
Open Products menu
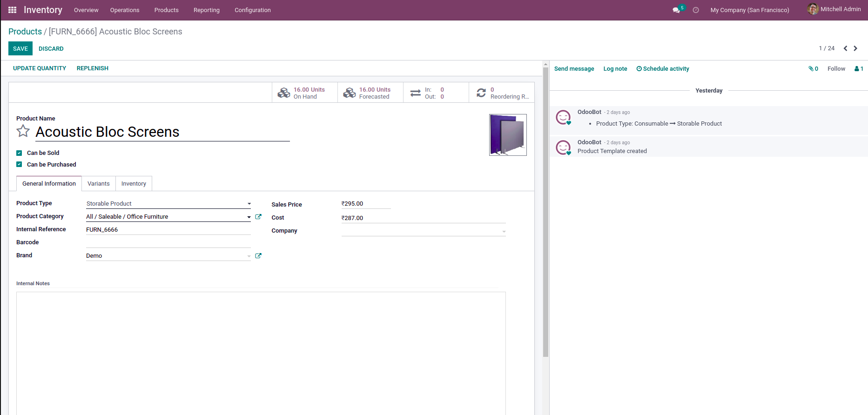pos(167,10)
